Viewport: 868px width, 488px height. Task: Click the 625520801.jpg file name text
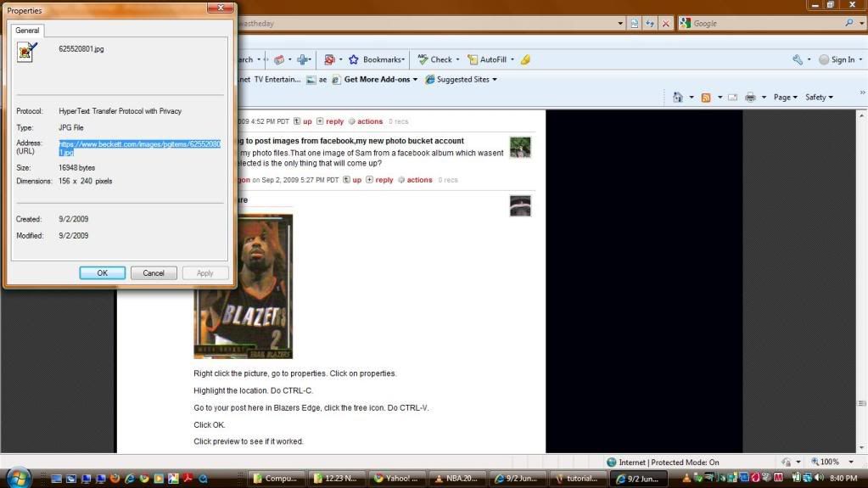click(x=81, y=48)
